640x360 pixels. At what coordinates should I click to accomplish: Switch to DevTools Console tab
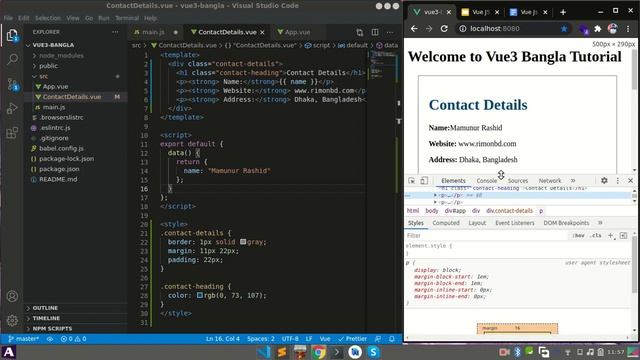pos(487,180)
